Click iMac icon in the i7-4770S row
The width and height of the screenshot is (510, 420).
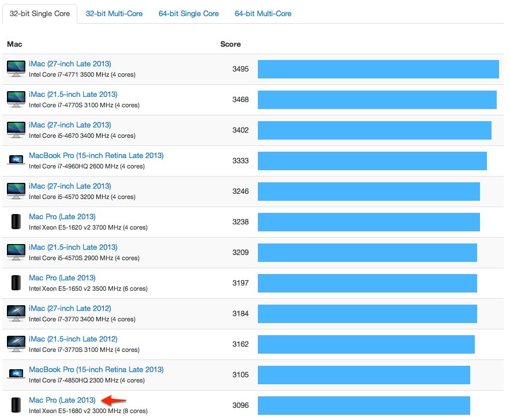tap(16, 99)
